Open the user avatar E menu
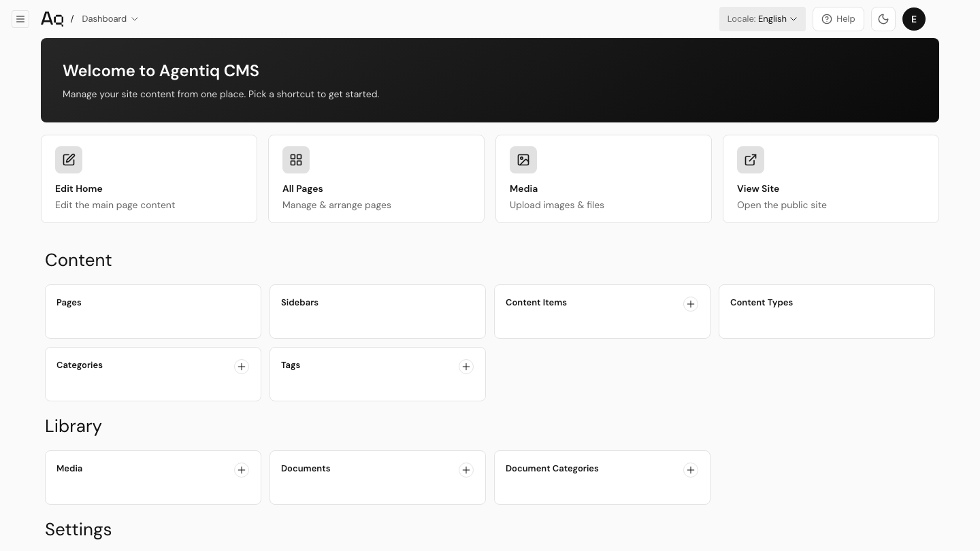The width and height of the screenshot is (980, 551). [x=914, y=19]
